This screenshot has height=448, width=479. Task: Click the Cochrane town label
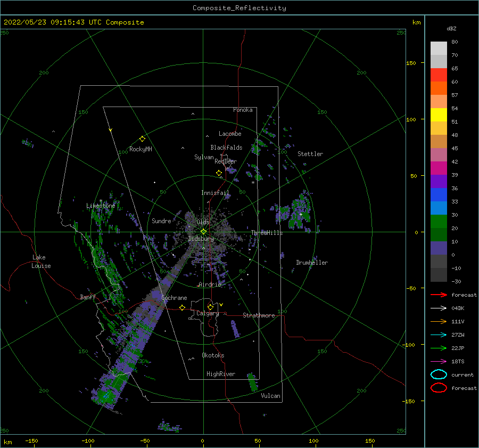[x=174, y=298]
